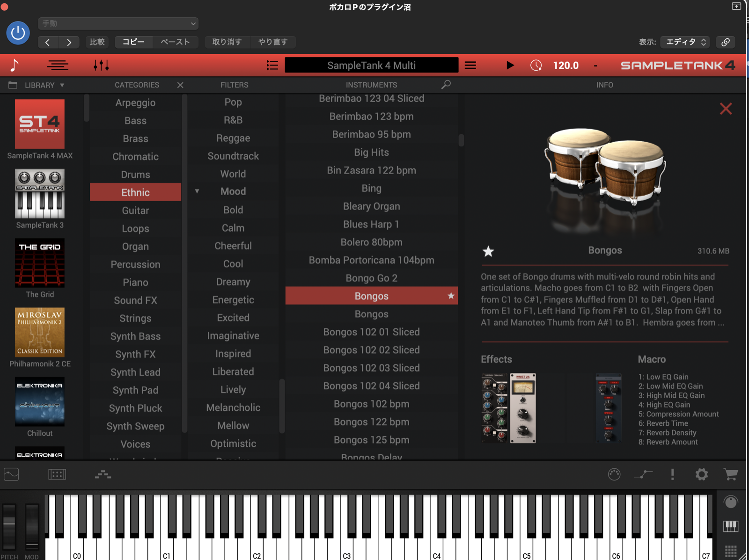Select The Grid library thumbnail

(x=40, y=262)
